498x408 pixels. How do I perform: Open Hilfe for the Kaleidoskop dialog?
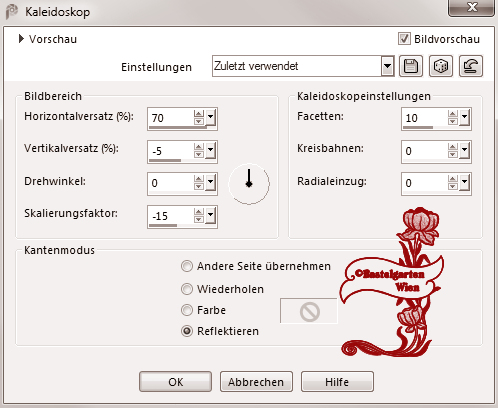point(337,382)
